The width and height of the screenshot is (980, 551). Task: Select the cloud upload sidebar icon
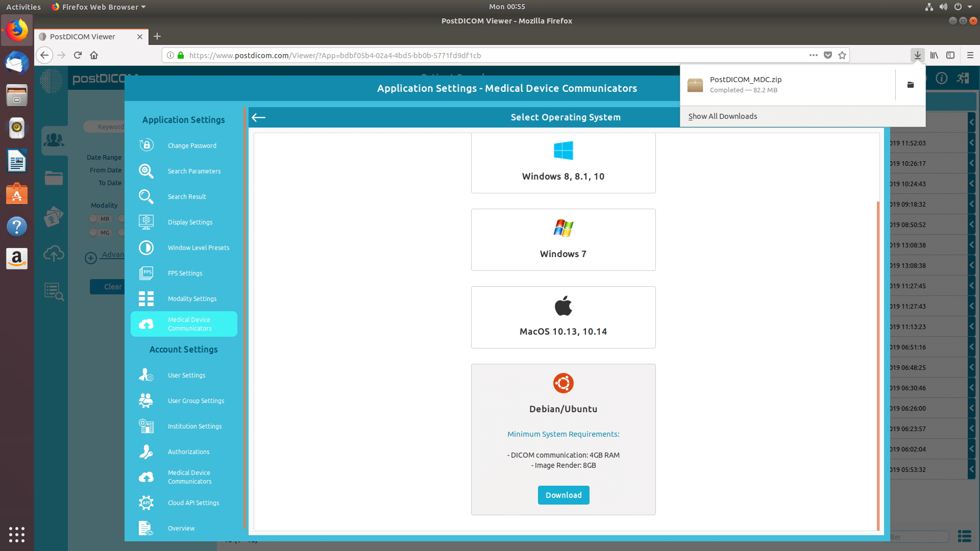click(x=54, y=254)
